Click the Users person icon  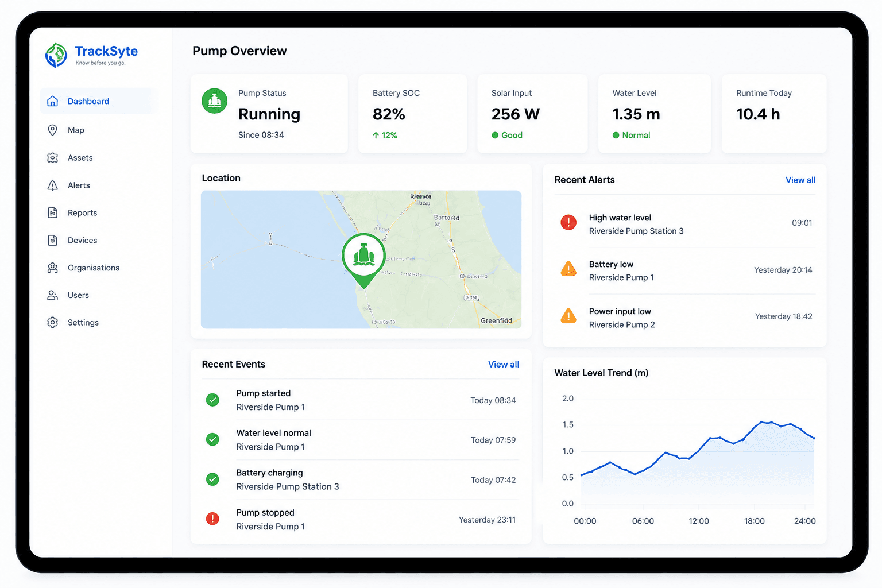(52, 295)
